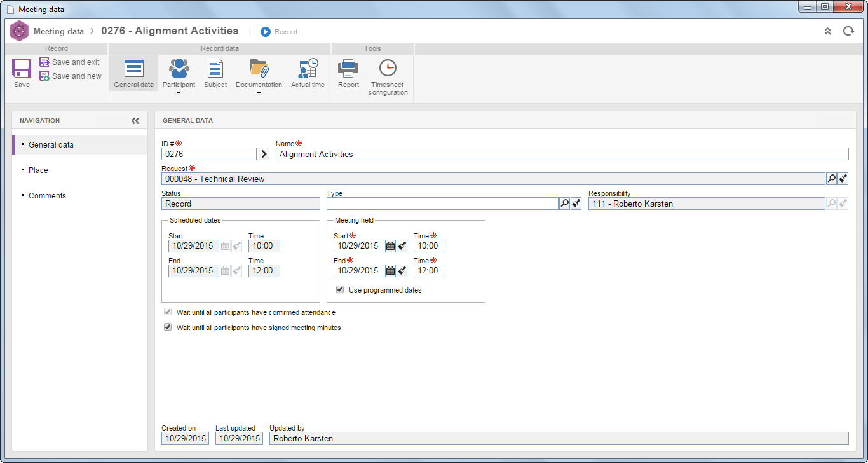The image size is (868, 463).
Task: Open the Actual time icon
Action: [x=308, y=68]
